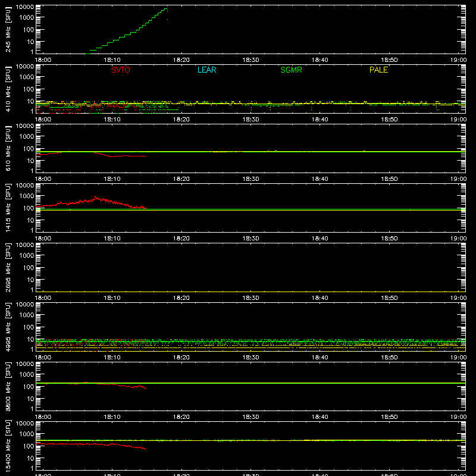
Task: Select the 4995 MHz [SFU] axis title
Action: click(8, 327)
